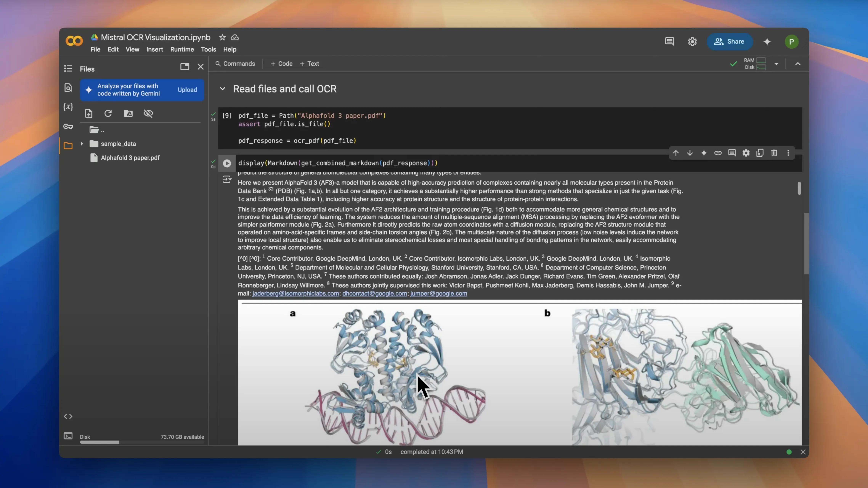
Task: Open Colab settings gear in header
Action: [x=692, y=41]
